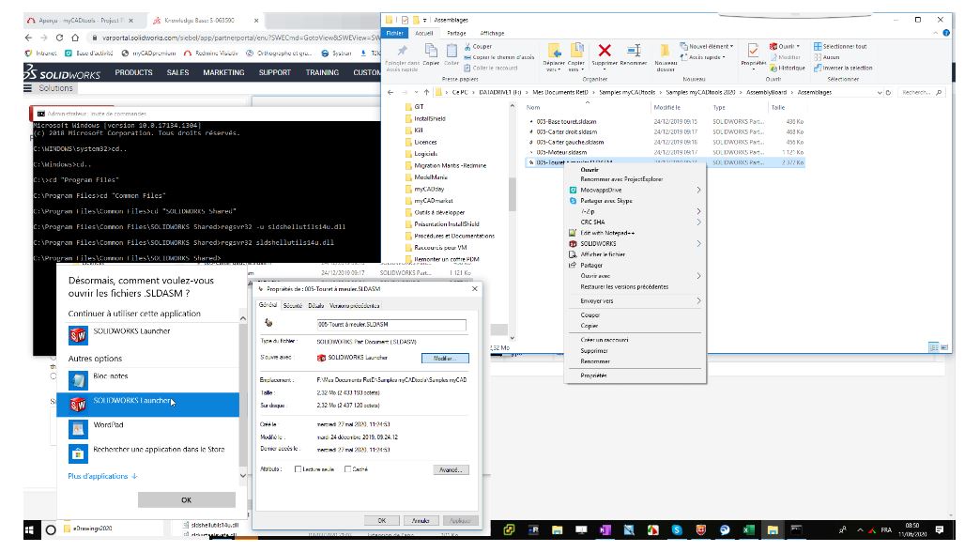Select the file 005-Moteur.sldasm
The width and height of the screenshot is (980, 552).
pyautogui.click(x=561, y=152)
